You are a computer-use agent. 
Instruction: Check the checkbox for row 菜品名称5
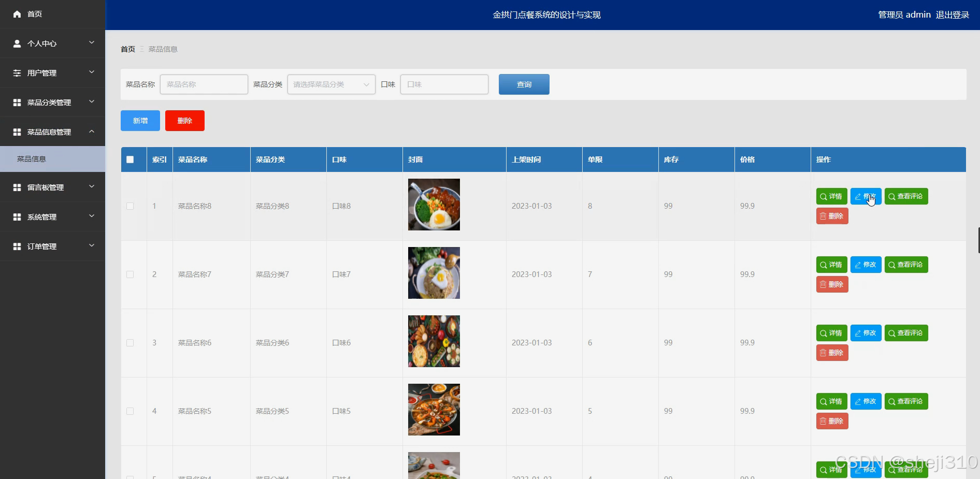point(130,411)
